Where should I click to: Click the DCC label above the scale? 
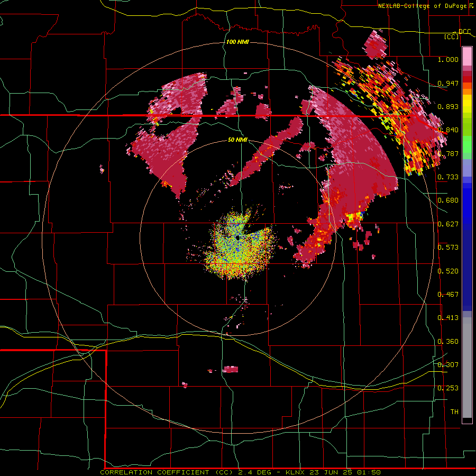tap(464, 32)
